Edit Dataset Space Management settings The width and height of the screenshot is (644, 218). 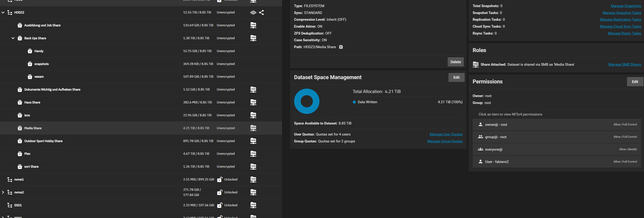(x=456, y=77)
